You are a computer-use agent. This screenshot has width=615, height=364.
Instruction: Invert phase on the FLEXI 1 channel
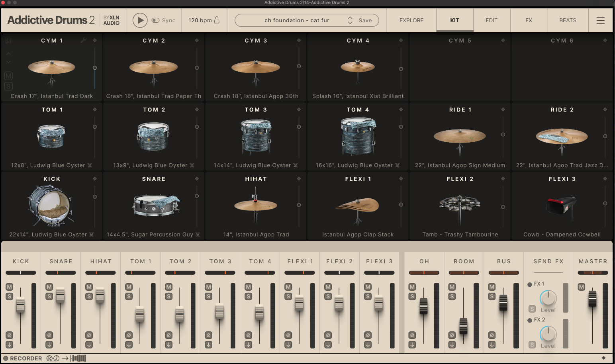pos(288,335)
